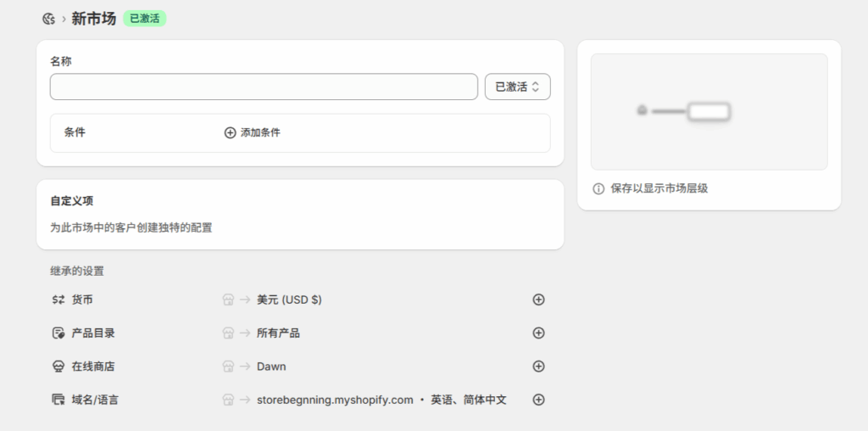Image resolution: width=868 pixels, height=431 pixels.
Task: Click the info icon beside 保存以显示市场层级
Action: [598, 188]
